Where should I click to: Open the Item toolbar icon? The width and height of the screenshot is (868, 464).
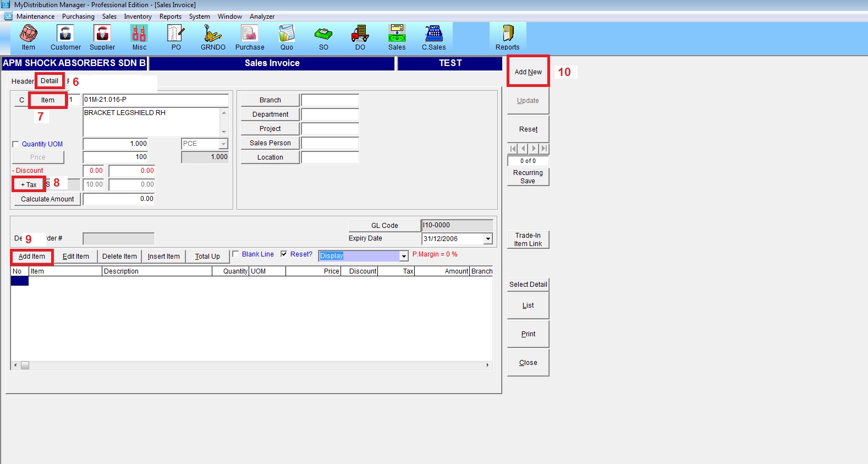tap(29, 37)
